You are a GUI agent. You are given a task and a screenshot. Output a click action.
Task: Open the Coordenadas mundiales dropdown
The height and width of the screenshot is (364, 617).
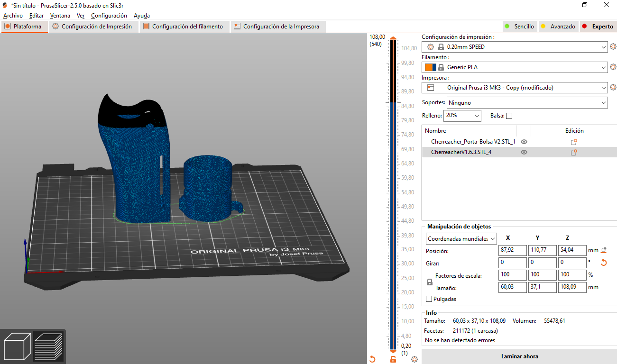coord(461,239)
